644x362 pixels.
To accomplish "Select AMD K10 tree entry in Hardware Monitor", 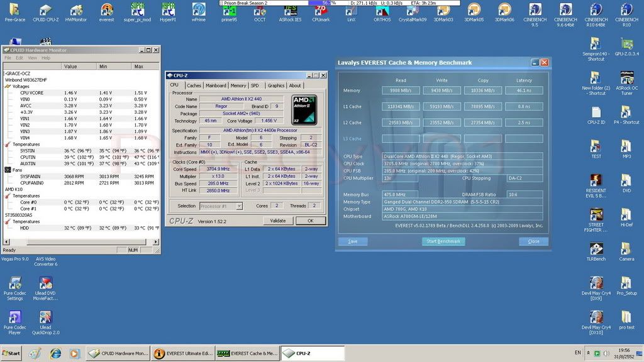I will 14,189.
